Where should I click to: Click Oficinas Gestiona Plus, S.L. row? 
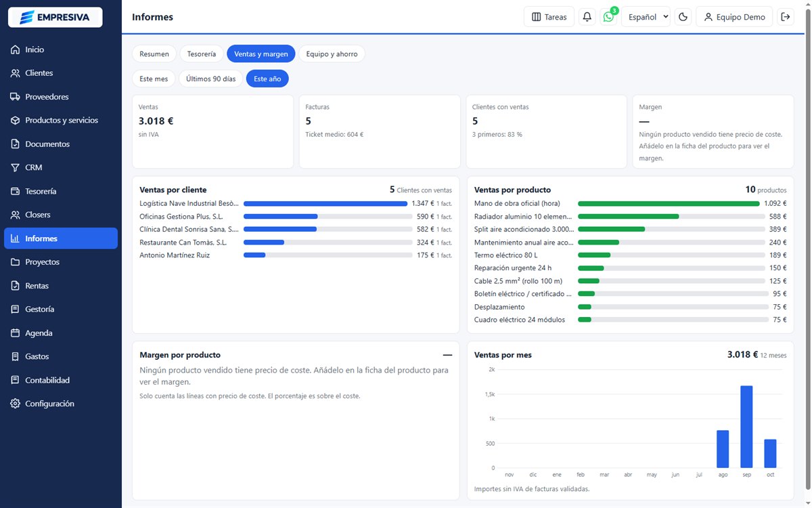[296, 216]
